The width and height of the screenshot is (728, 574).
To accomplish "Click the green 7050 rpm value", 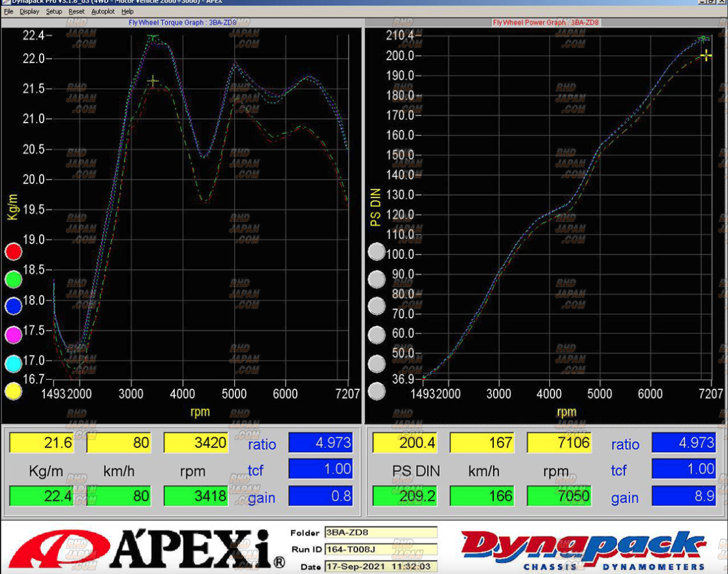I will point(559,496).
